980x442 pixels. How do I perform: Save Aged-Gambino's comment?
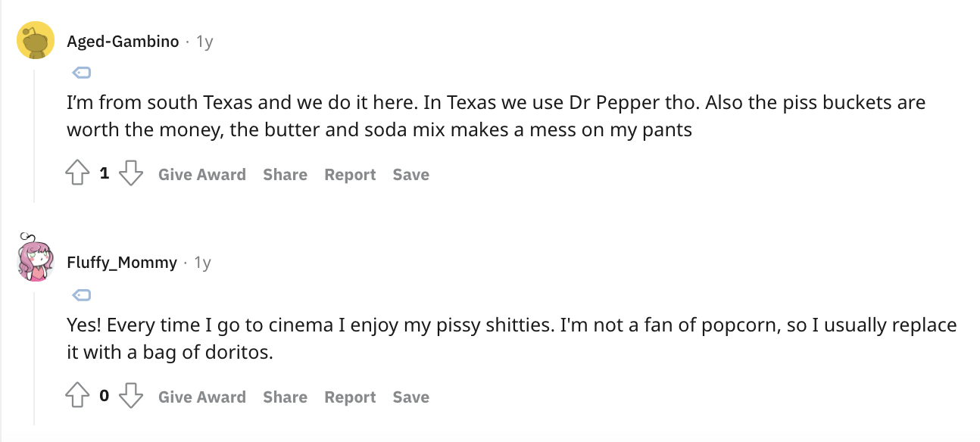410,175
